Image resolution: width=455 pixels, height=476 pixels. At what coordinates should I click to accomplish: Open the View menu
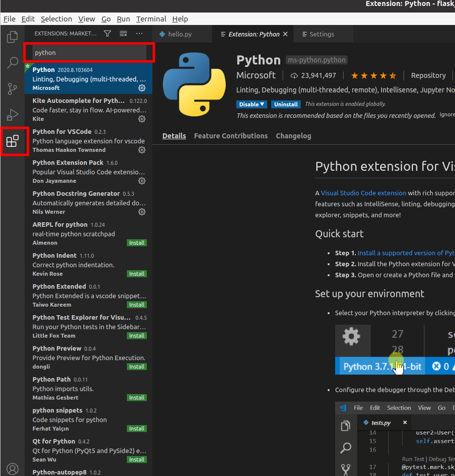click(x=86, y=19)
